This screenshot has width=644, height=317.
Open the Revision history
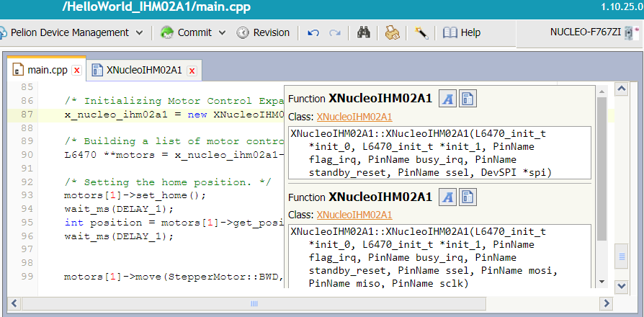[263, 32]
